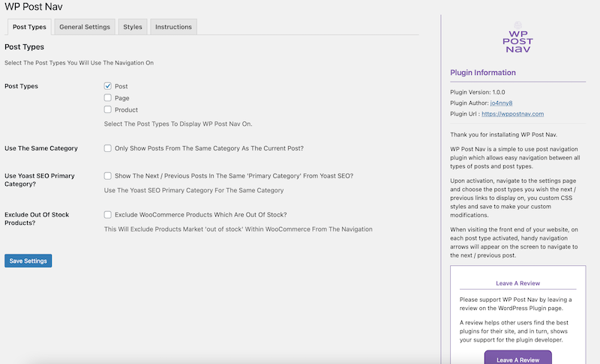The width and height of the screenshot is (600, 364).
Task: Click the Leave A Review heading
Action: click(518, 283)
